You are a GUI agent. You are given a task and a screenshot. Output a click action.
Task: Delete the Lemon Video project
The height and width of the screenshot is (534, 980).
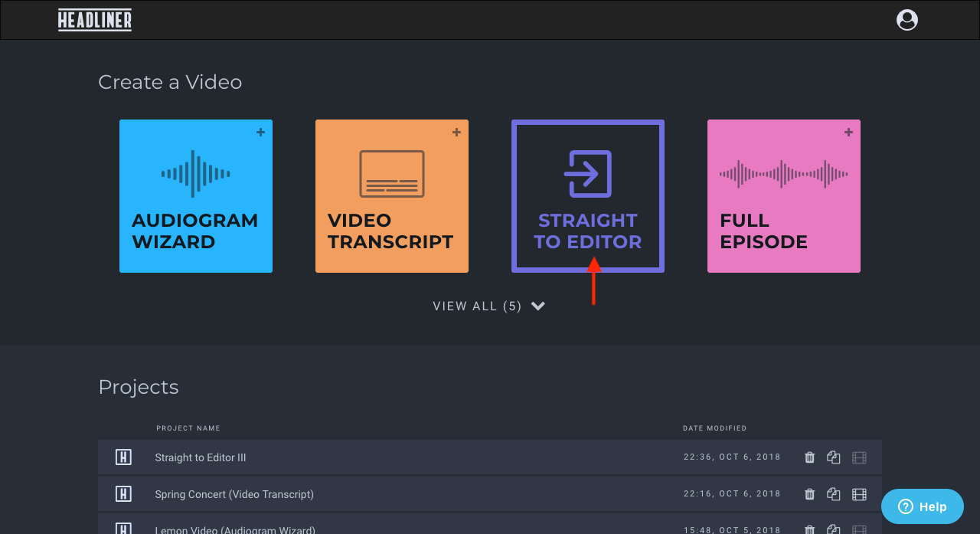pyautogui.click(x=809, y=529)
